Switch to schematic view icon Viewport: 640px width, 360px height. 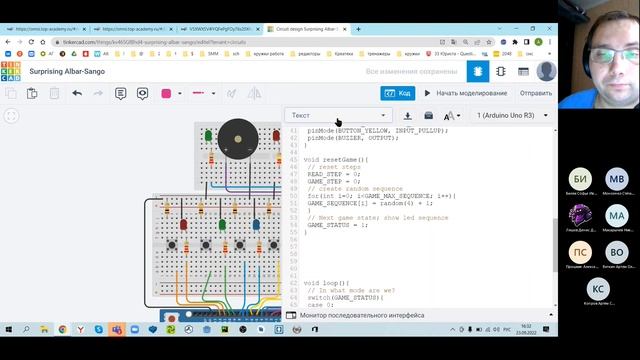(x=500, y=71)
